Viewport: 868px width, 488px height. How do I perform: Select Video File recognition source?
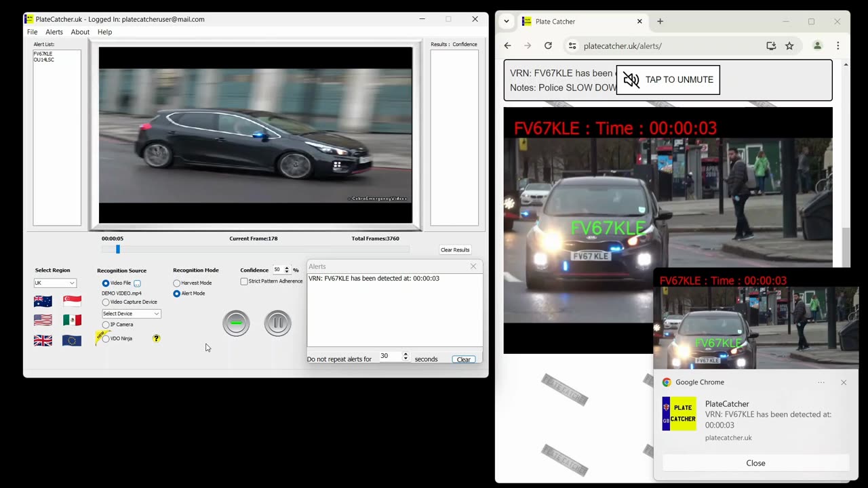[106, 283]
